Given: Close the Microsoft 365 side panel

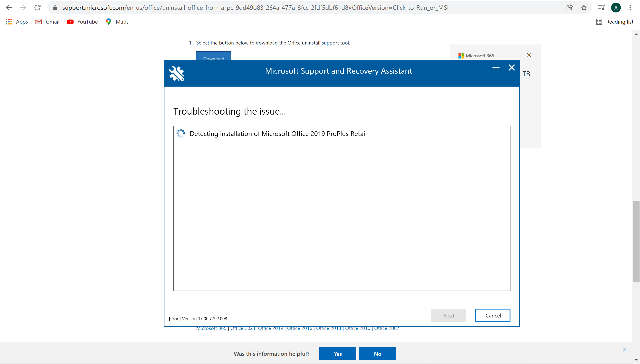Looking at the screenshot, I should tap(529, 55).
